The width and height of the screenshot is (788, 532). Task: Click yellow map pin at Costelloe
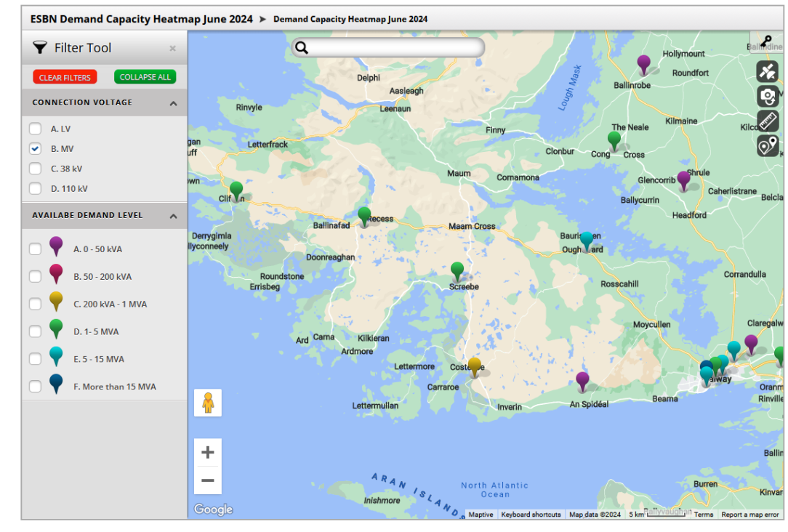474,367
